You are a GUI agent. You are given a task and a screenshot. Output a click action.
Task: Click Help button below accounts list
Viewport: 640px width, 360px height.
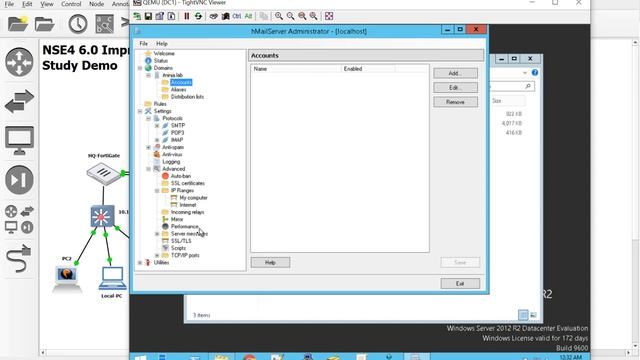(x=270, y=262)
